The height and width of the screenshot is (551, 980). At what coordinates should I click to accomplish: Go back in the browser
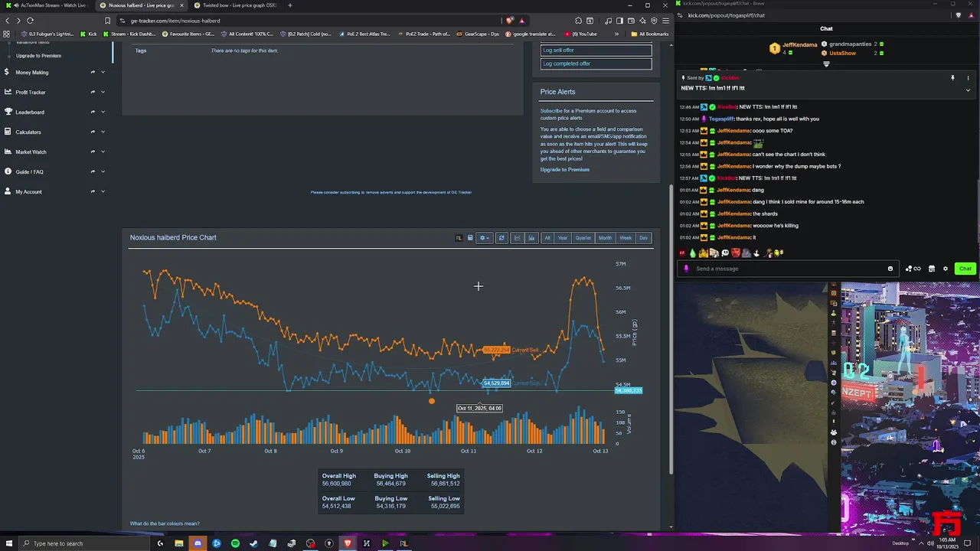tap(6, 21)
